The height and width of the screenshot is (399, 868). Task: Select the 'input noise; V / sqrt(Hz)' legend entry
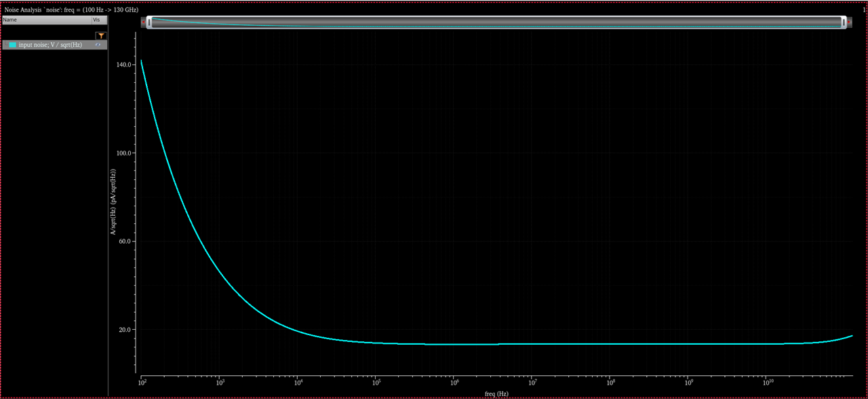pos(50,45)
